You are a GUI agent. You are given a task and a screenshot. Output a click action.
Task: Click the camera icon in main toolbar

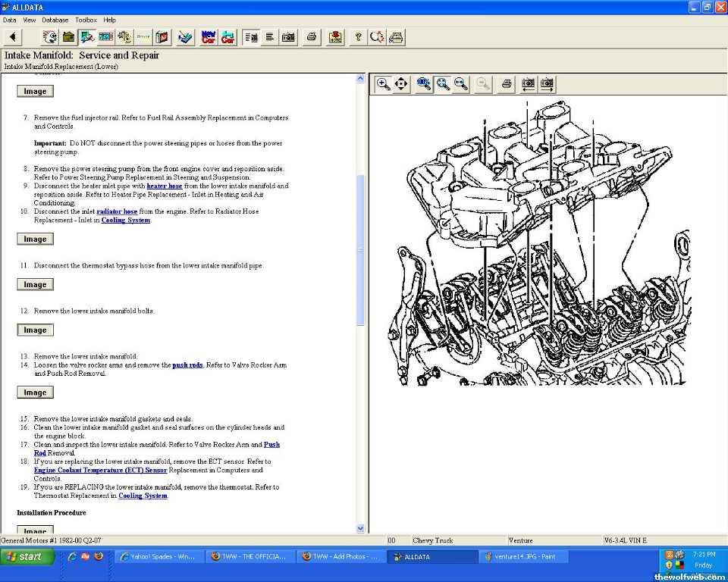click(288, 37)
